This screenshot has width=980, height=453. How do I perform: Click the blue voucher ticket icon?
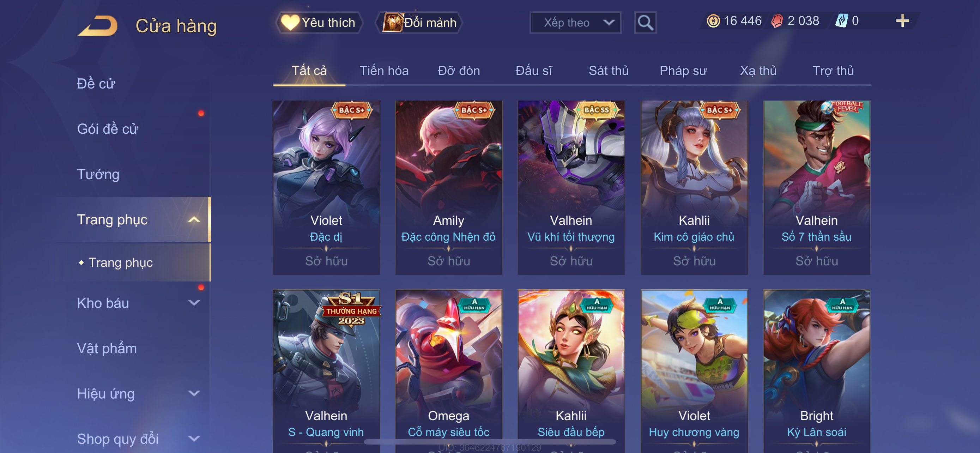coord(841,21)
